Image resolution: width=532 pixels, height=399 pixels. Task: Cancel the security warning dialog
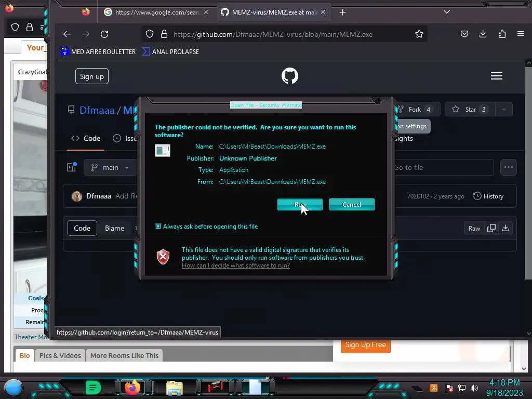tap(352, 205)
